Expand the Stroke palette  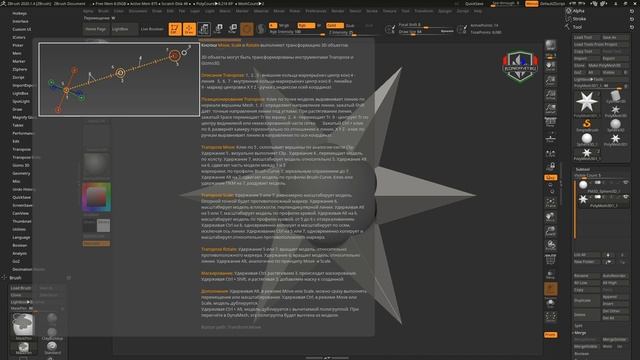[579, 19]
